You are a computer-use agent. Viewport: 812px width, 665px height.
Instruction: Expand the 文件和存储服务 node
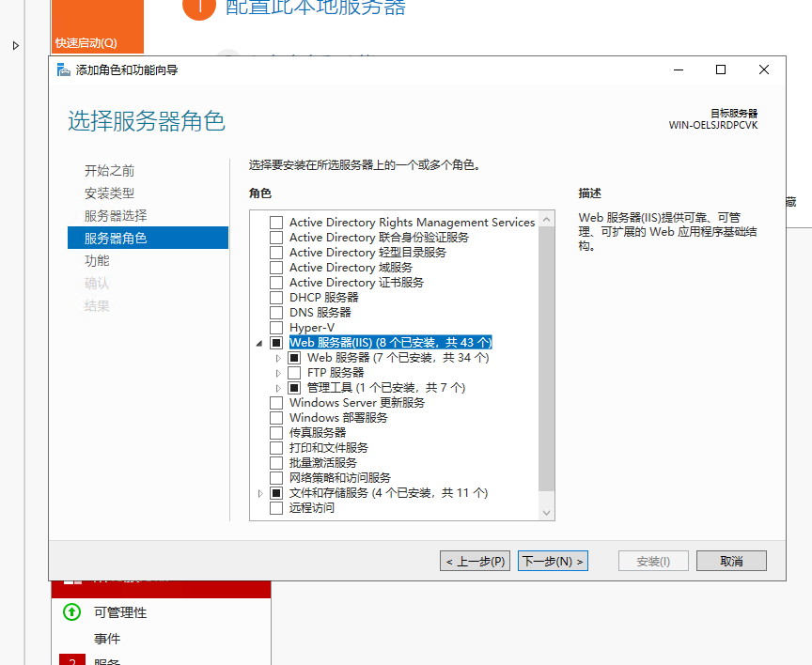pyautogui.click(x=259, y=492)
